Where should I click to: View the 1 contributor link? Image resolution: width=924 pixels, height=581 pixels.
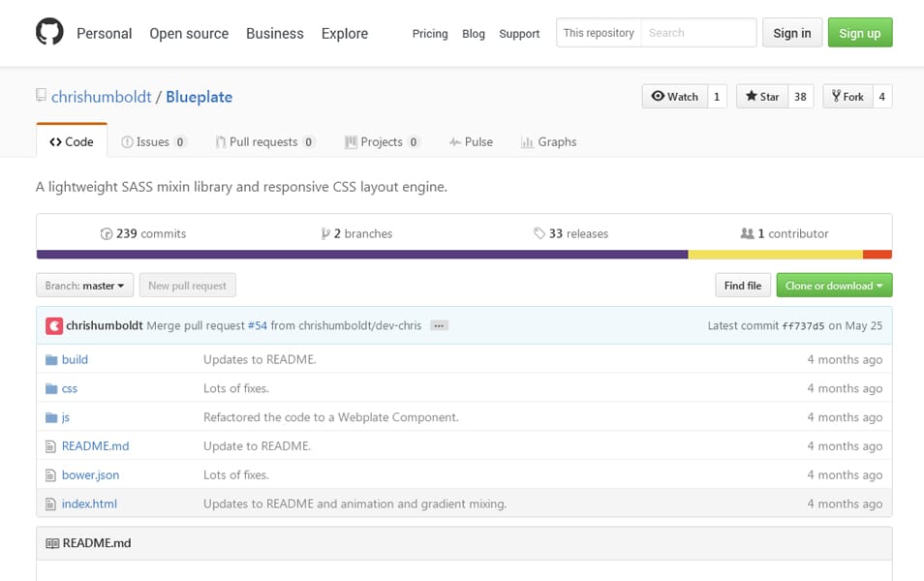point(785,234)
